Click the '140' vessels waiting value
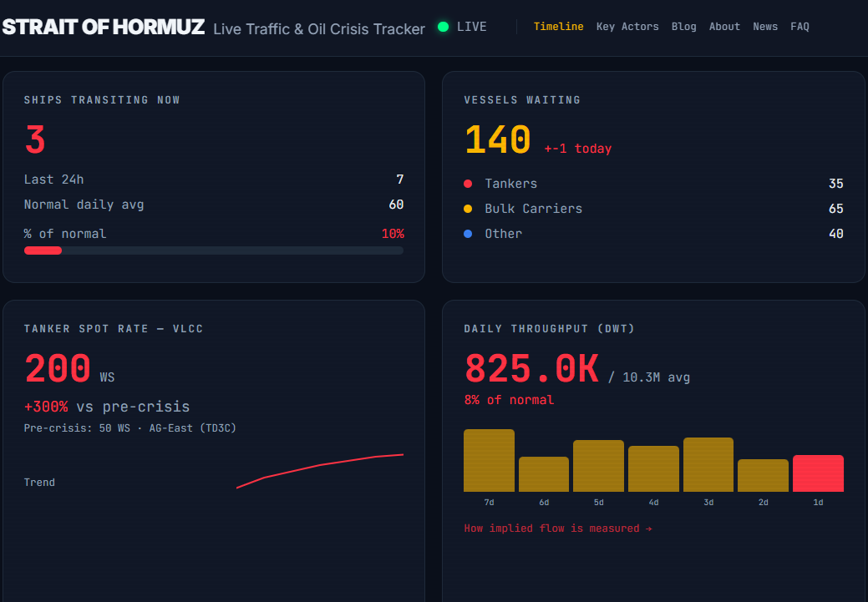 498,139
